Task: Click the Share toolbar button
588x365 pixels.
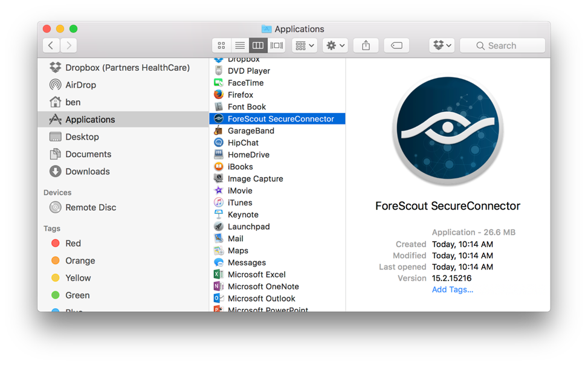Action: click(366, 46)
